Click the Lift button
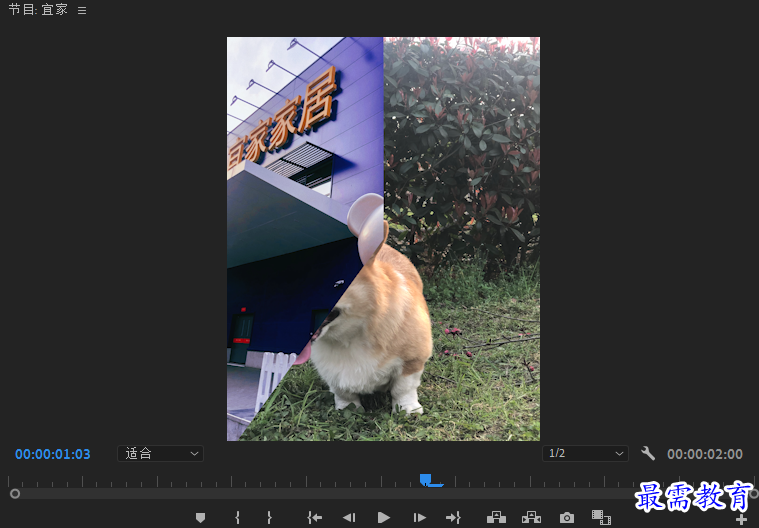This screenshot has width=759, height=528. click(496, 517)
